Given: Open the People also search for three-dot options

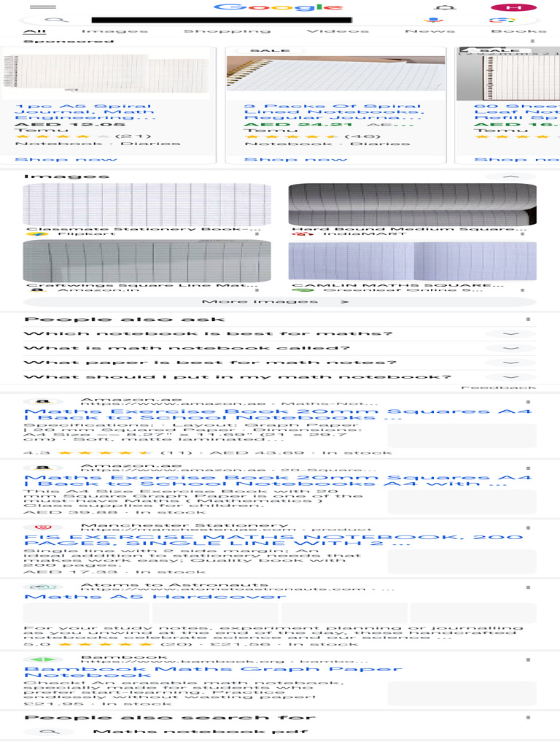Looking at the screenshot, I should click(528, 718).
